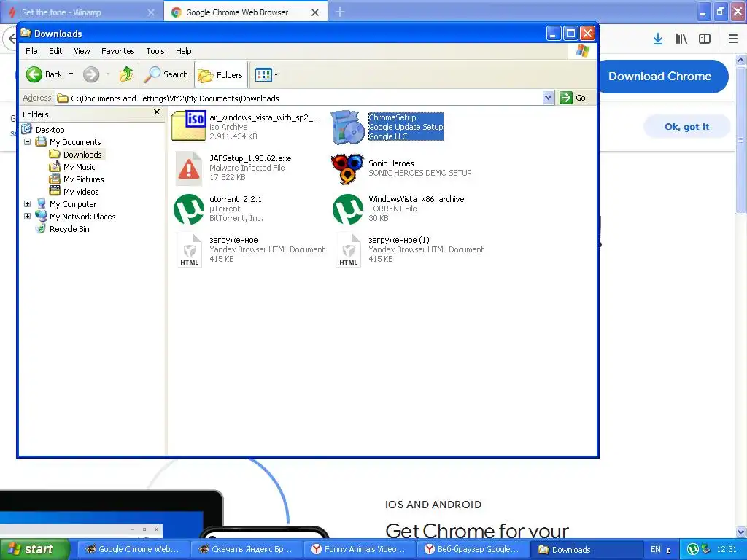Select the Sonic Heroes icon
This screenshot has height=560, width=747.
click(348, 169)
